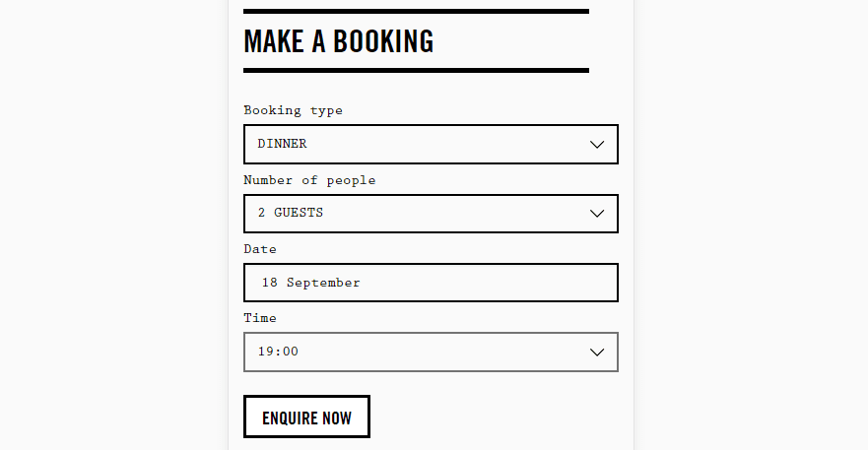Screen dimensions: 868x450
Task: Click the "Date" field label
Action: [x=260, y=249]
